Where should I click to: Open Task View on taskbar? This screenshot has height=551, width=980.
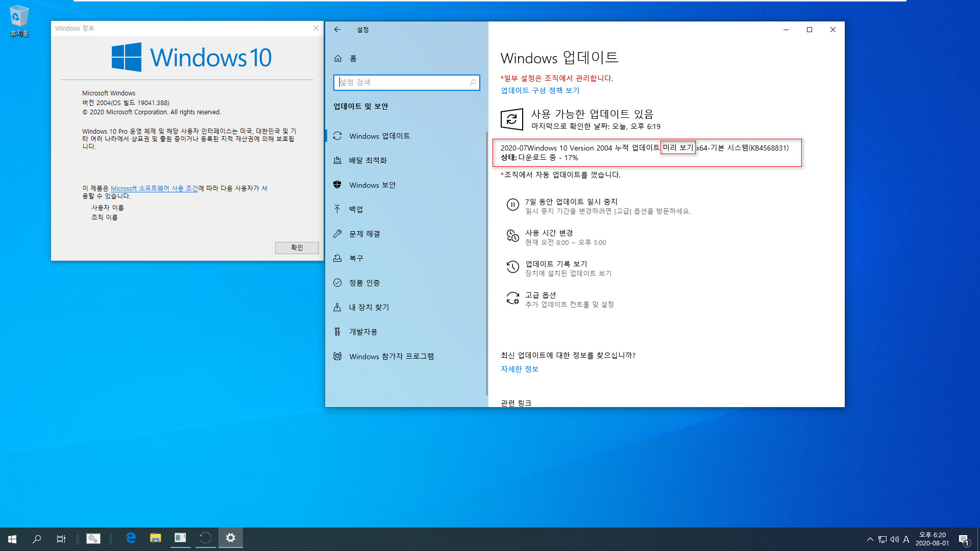pos(61,539)
